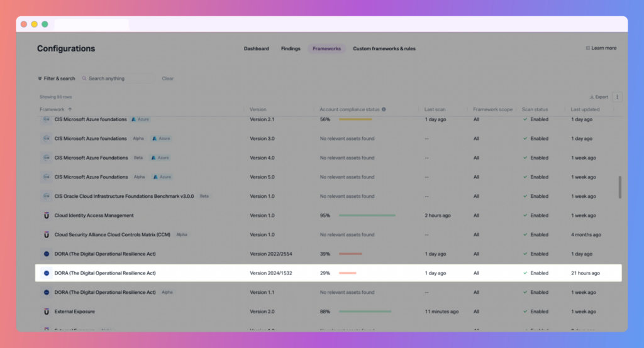
Task: Click the yellow window minimize button
Action: click(34, 24)
